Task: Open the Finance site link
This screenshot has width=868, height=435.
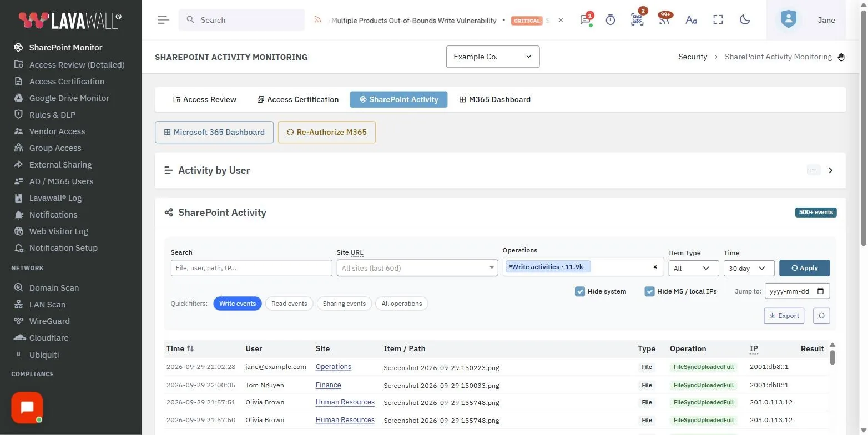Action: pos(328,385)
